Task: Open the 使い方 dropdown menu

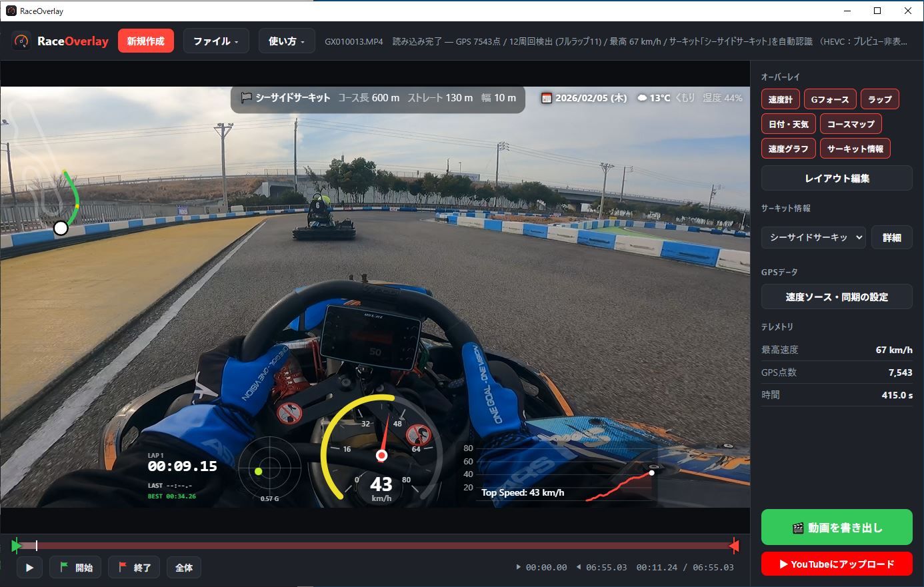Action: (x=287, y=41)
